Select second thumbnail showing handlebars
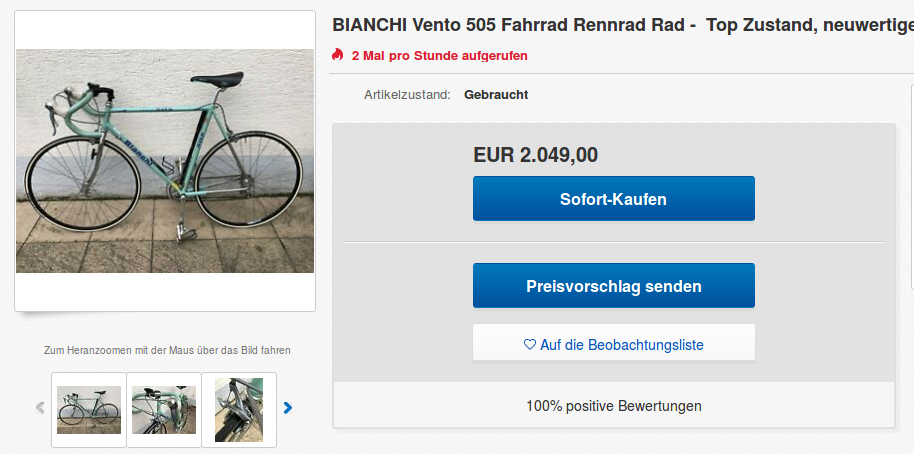This screenshot has width=914, height=454. (163, 409)
